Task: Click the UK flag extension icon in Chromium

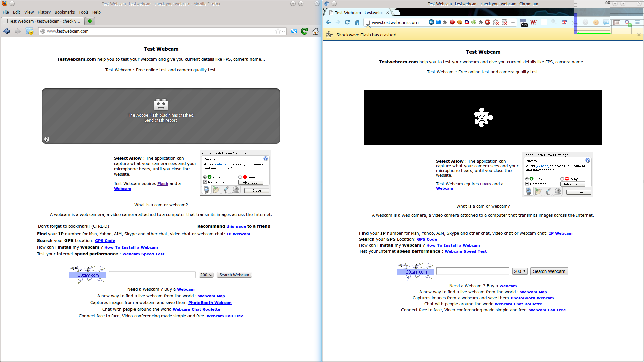Action: (x=565, y=22)
